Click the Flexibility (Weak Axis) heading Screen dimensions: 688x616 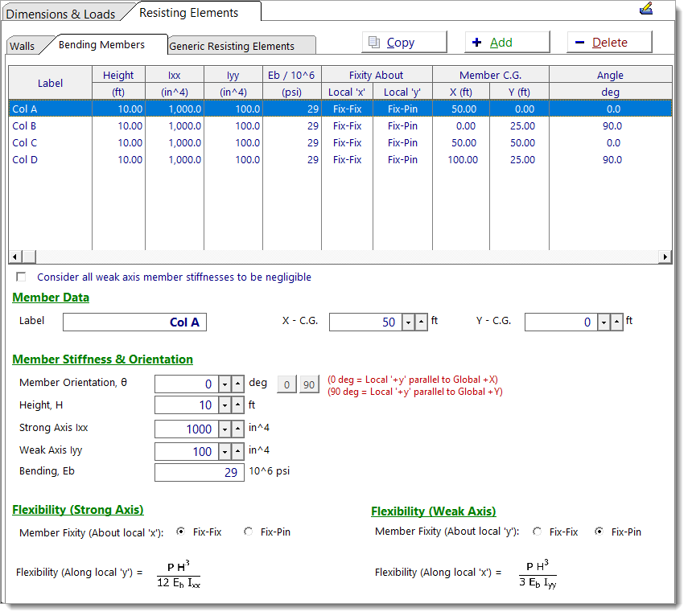click(434, 511)
